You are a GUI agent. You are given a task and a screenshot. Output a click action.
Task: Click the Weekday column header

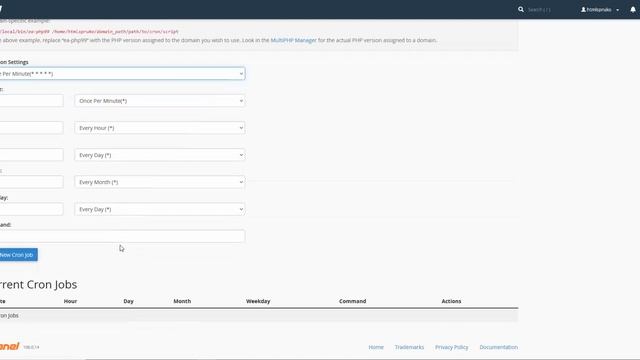(258, 301)
